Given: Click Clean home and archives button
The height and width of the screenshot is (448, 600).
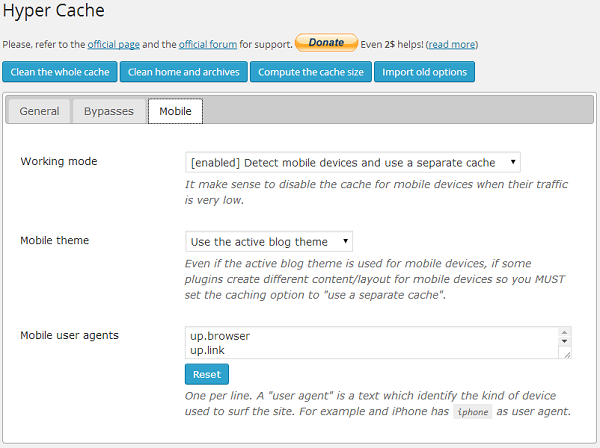Looking at the screenshot, I should coord(184,72).
